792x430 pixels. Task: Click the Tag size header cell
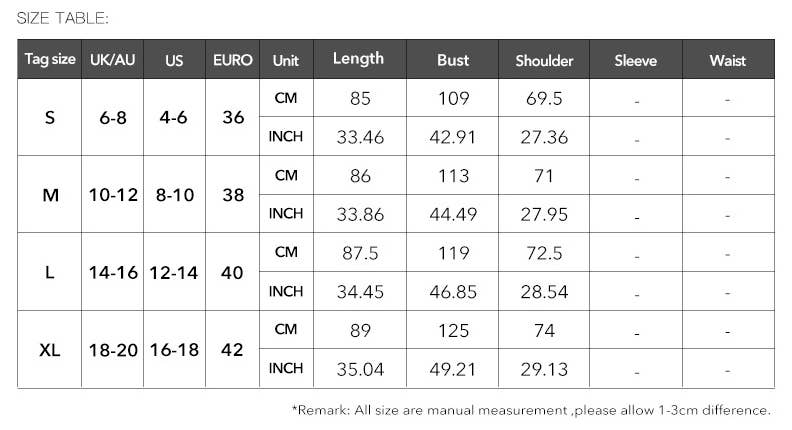50,60
